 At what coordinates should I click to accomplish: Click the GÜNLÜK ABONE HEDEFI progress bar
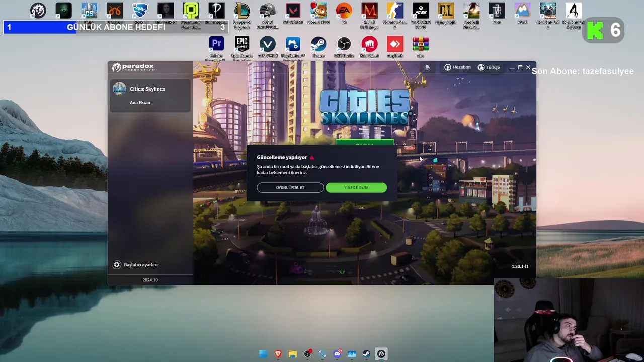(x=116, y=27)
